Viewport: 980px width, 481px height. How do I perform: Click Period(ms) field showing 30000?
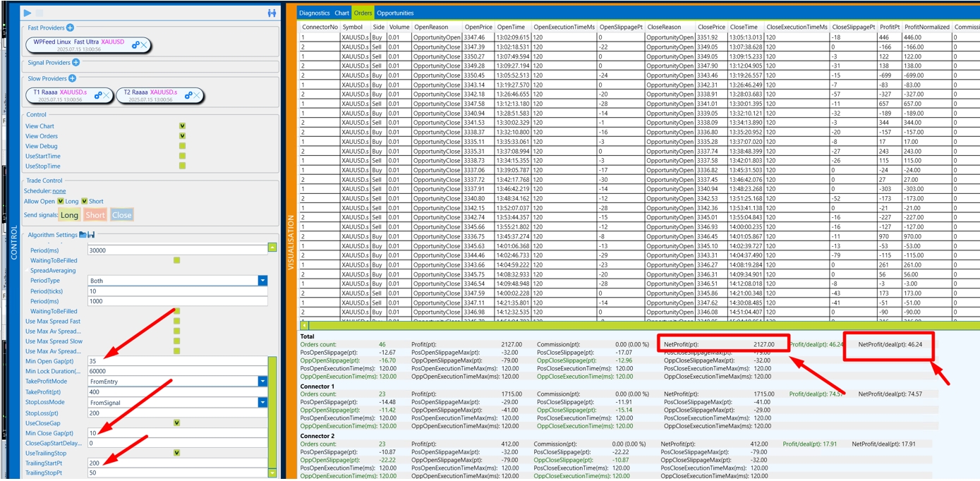pos(177,250)
